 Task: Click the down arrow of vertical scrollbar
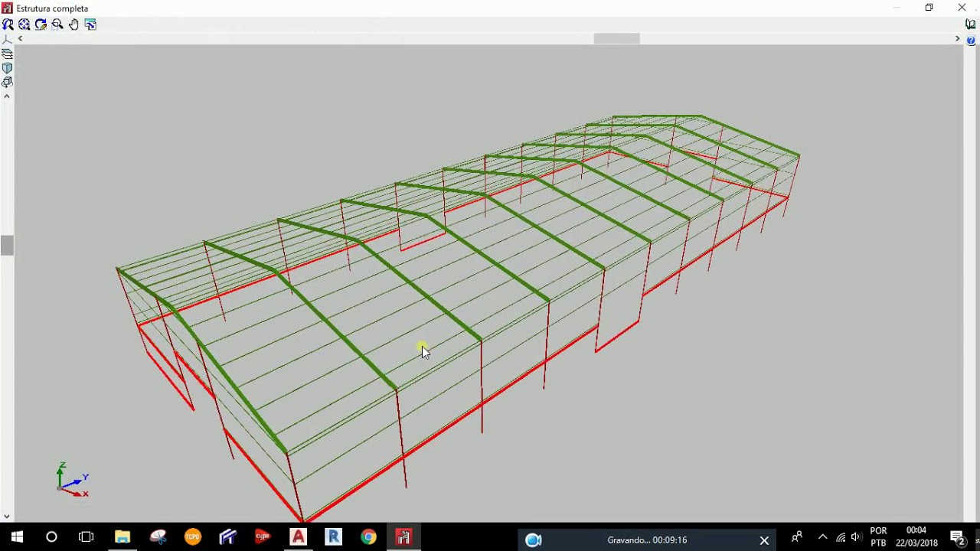click(x=7, y=517)
